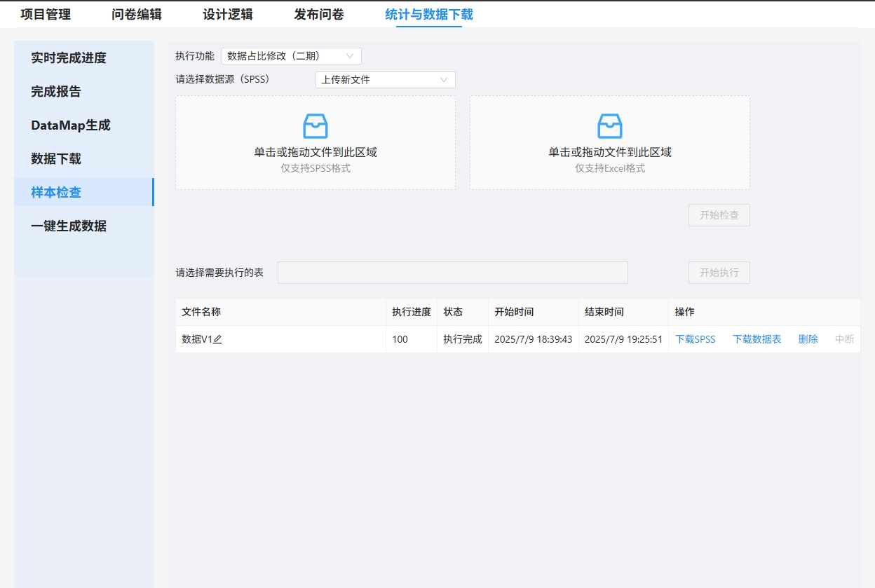Switch to 问卷编辑 tab
Viewport: 875px width, 588px height.
137,14
